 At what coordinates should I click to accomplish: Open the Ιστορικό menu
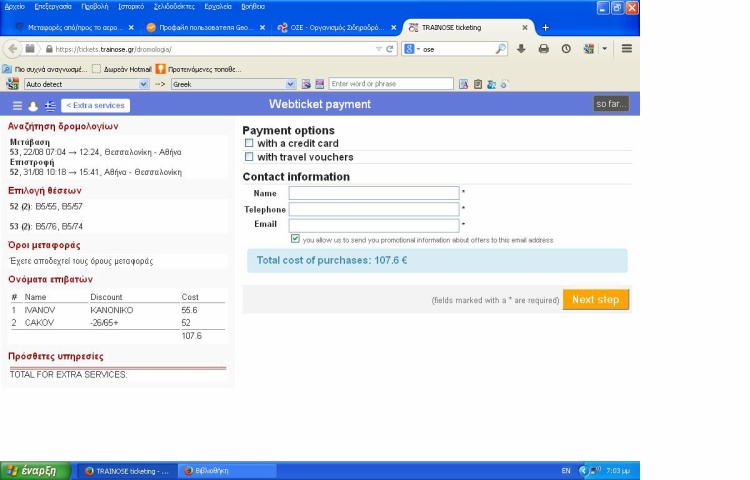pyautogui.click(x=131, y=7)
